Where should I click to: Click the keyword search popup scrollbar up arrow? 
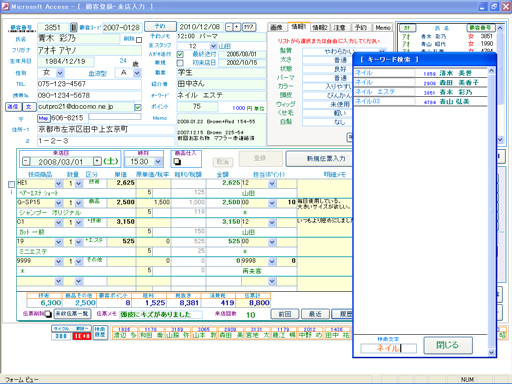click(491, 71)
